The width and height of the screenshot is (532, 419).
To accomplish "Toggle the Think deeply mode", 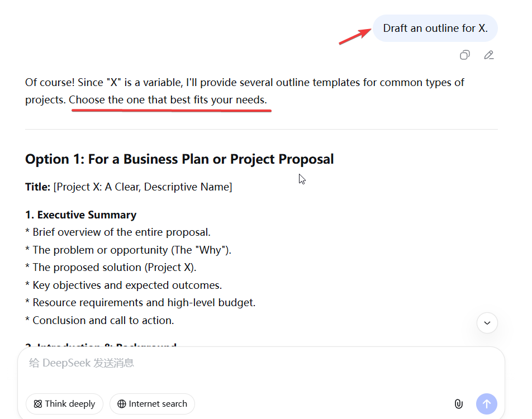I will pos(64,404).
